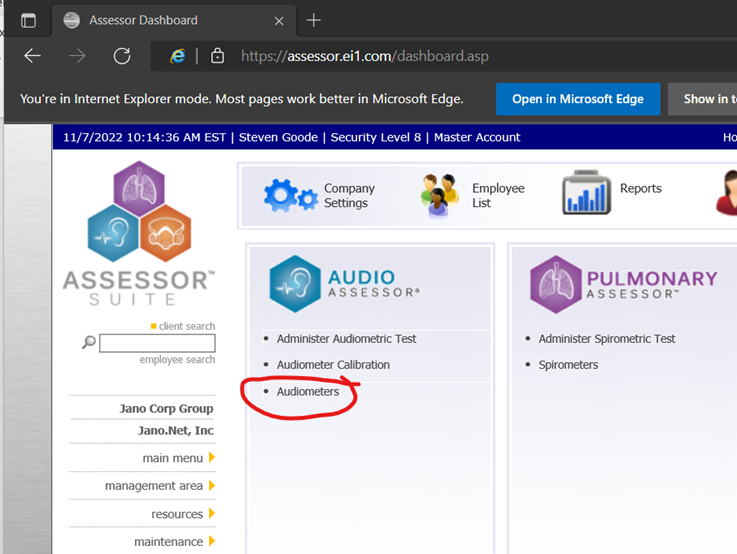The image size is (737, 554).
Task: Open the Audiometers link
Action: pyautogui.click(x=307, y=391)
